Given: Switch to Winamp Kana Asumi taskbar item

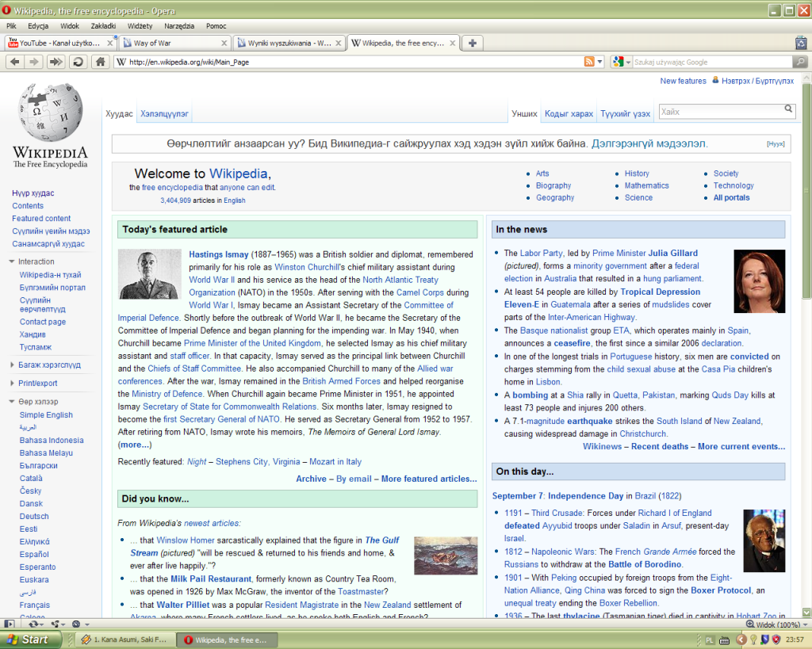Looking at the screenshot, I should point(124,639).
